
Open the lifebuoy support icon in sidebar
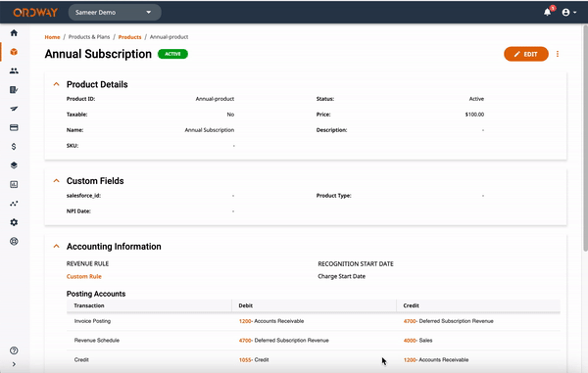(14, 241)
